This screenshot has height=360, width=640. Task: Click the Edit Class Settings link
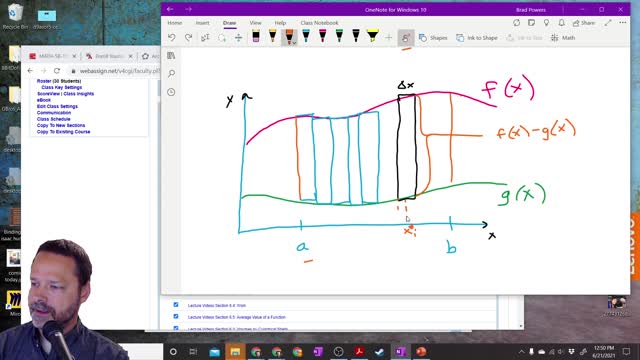[x=57, y=106]
